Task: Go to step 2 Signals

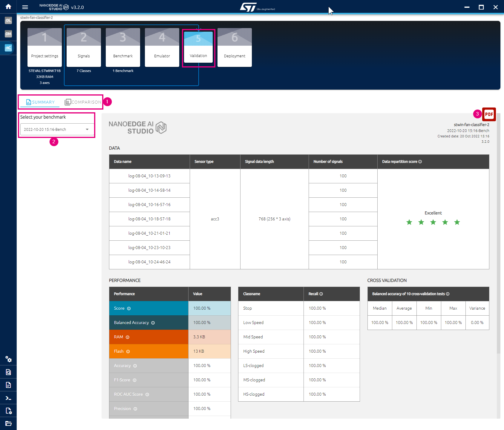Action: tap(84, 47)
